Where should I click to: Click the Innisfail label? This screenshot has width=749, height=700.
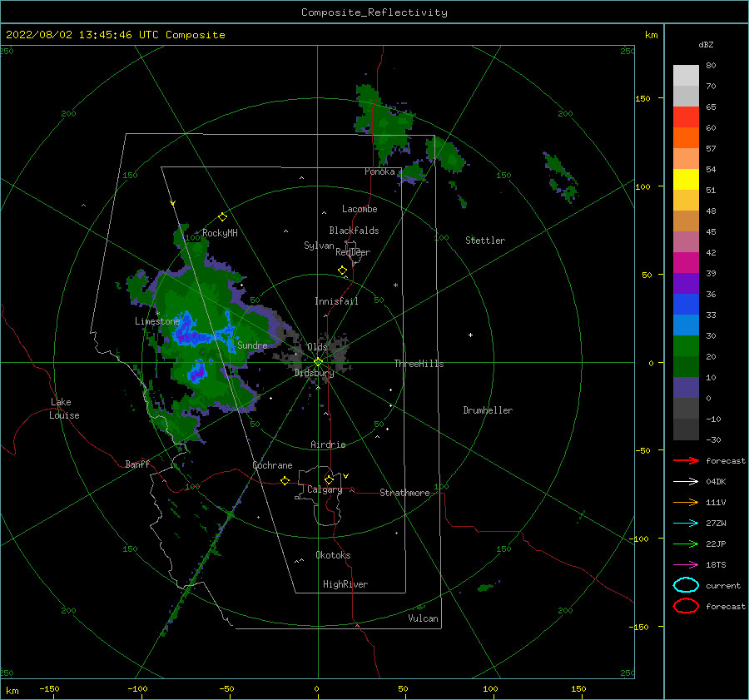(336, 301)
